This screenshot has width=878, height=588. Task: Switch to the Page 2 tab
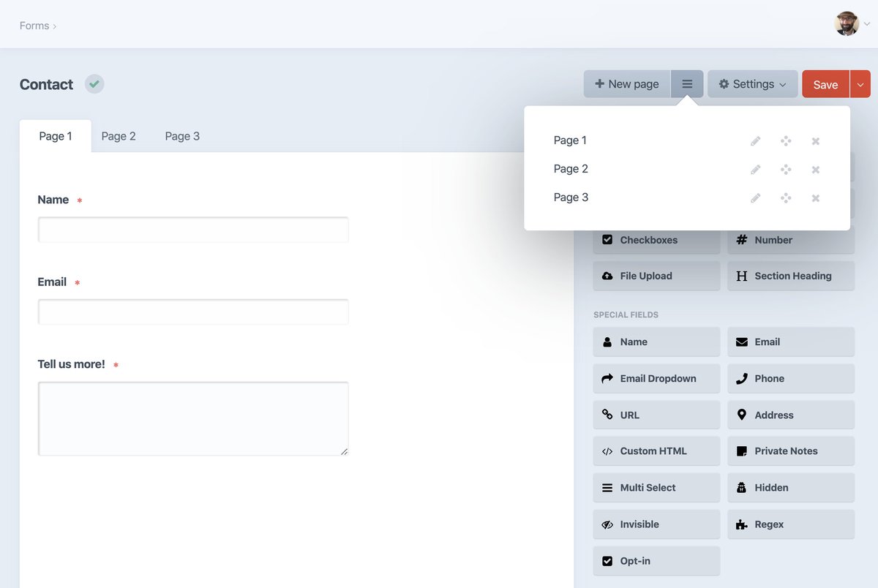tap(119, 136)
